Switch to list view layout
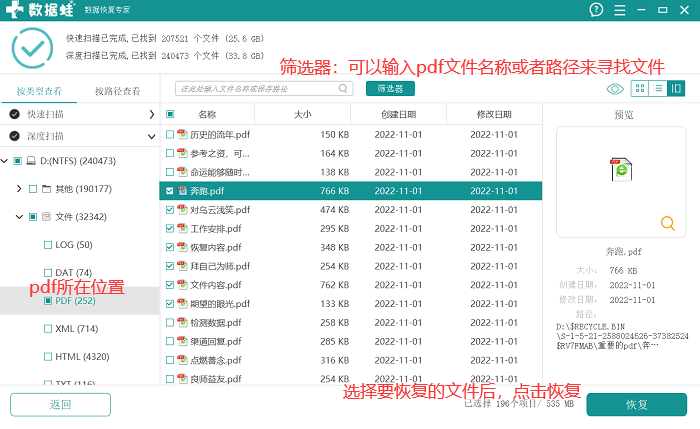Screen dimensions: 700x429 tap(658, 88)
